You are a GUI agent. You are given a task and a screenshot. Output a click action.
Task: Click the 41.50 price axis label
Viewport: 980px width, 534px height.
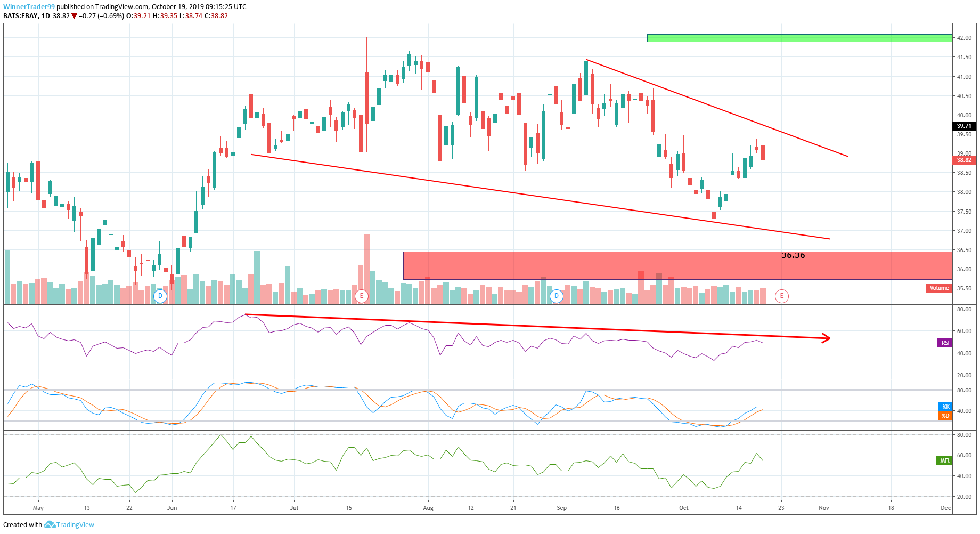pos(964,58)
